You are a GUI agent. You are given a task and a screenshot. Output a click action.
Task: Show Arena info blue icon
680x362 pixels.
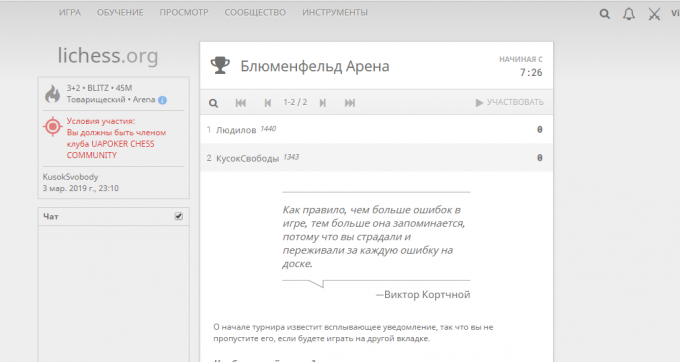pos(162,100)
